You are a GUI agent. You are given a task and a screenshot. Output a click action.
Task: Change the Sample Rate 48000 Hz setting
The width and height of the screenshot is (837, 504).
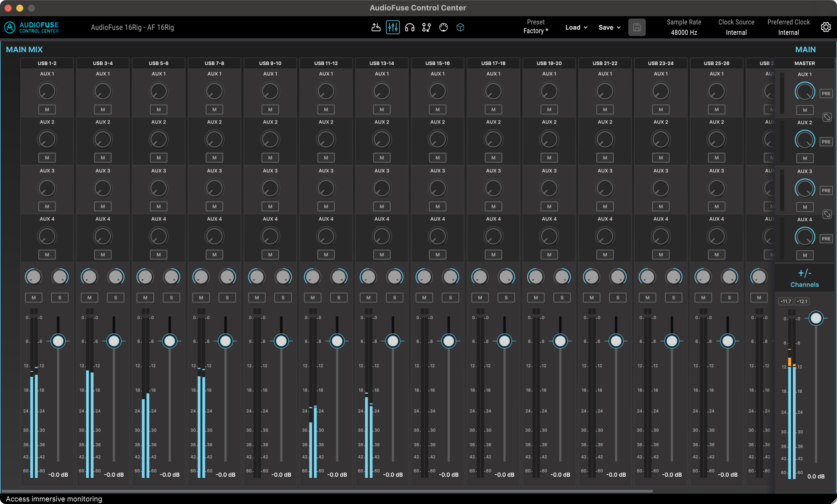684,33
